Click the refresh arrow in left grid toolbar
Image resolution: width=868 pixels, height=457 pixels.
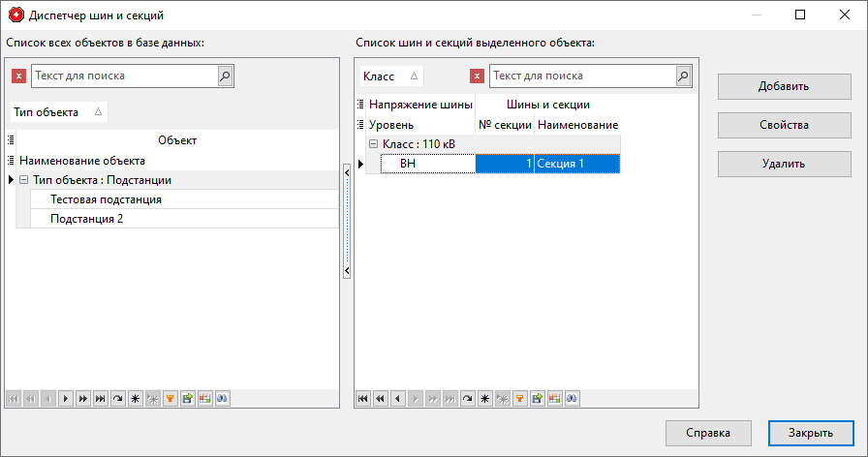(x=117, y=398)
